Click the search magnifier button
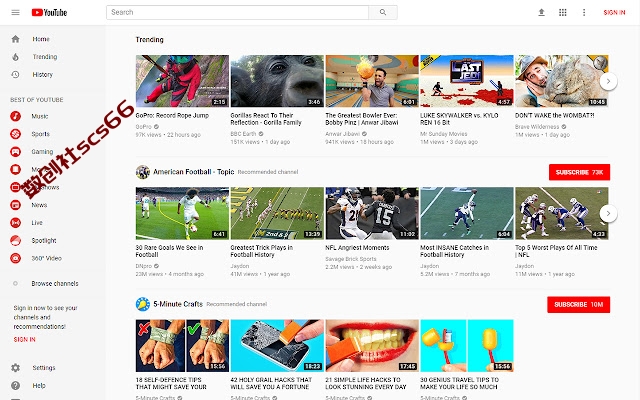This screenshot has width=640, height=400. 383,12
